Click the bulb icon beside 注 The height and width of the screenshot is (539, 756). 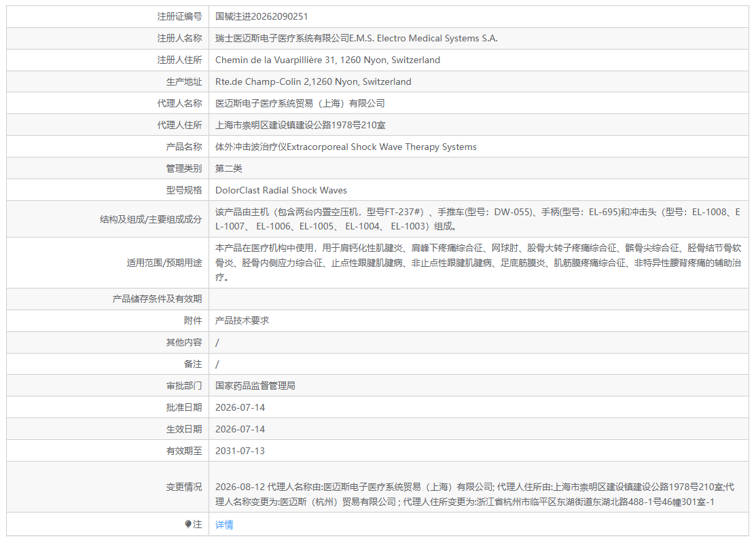tap(188, 524)
